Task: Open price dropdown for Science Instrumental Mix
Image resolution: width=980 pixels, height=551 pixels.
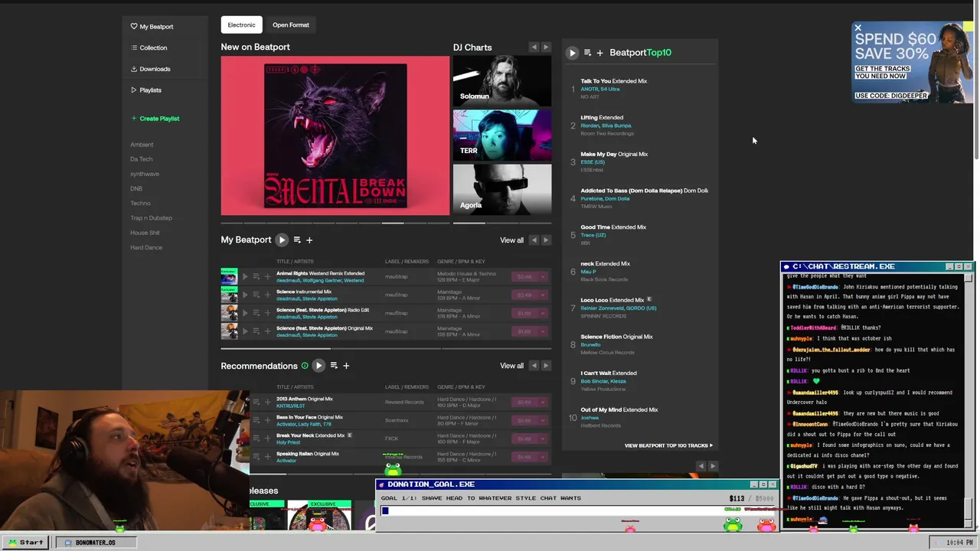Action: coord(543,295)
